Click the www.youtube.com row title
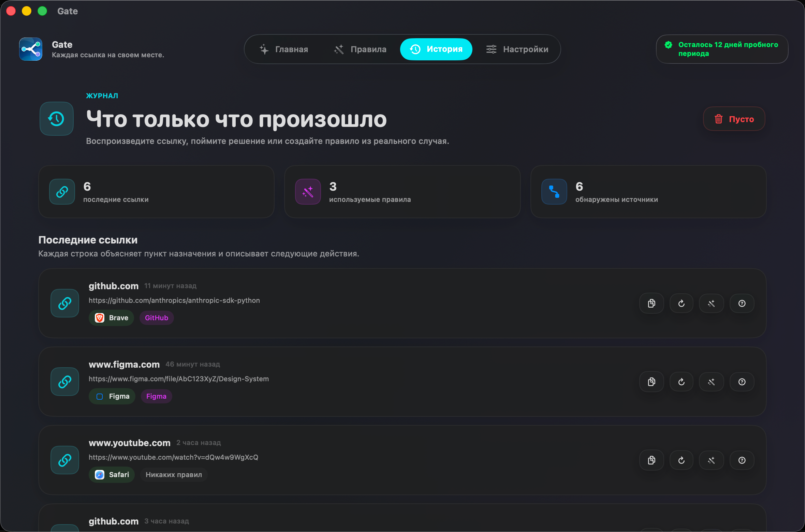Viewport: 805px width, 532px height. tap(130, 443)
